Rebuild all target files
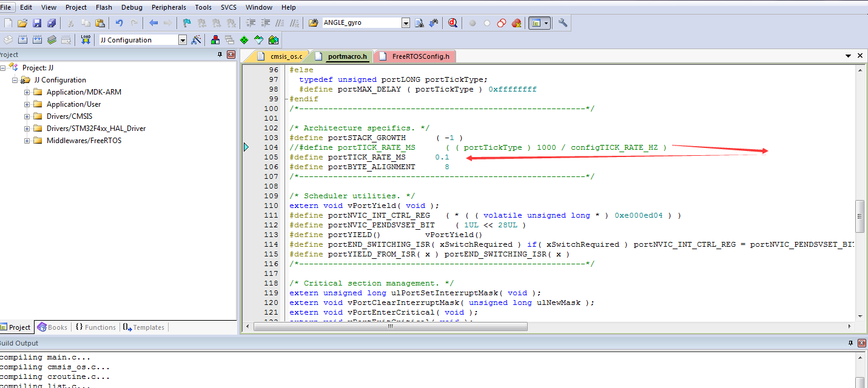The height and width of the screenshot is (388, 868). (x=37, y=40)
